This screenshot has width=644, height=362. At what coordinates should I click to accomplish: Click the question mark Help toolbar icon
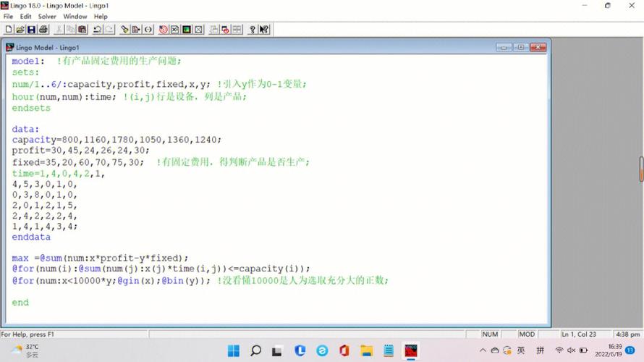pos(253,30)
